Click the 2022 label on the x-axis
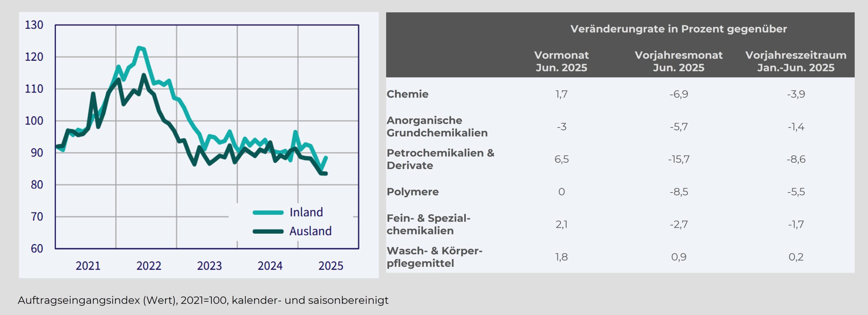The image size is (868, 315). [x=149, y=266]
